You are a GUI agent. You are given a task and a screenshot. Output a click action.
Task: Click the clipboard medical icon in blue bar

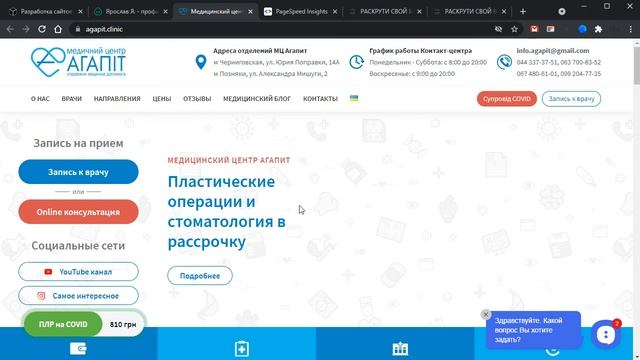coord(242,349)
